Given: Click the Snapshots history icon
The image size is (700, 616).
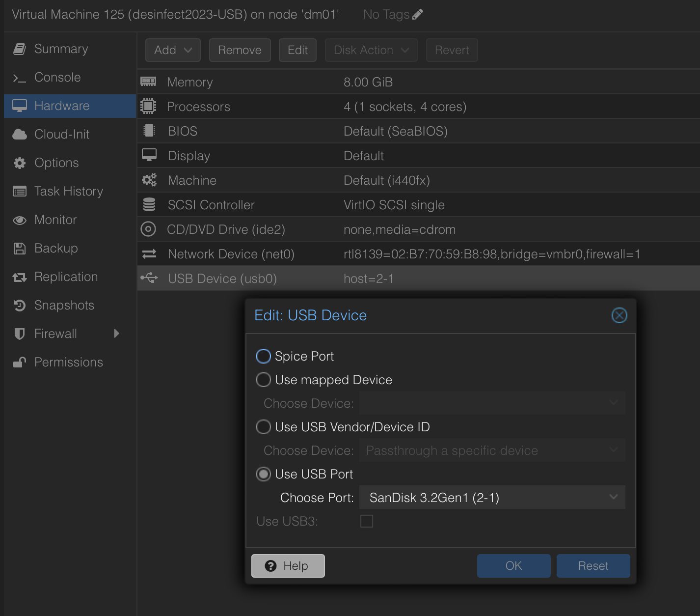Looking at the screenshot, I should 20,306.
